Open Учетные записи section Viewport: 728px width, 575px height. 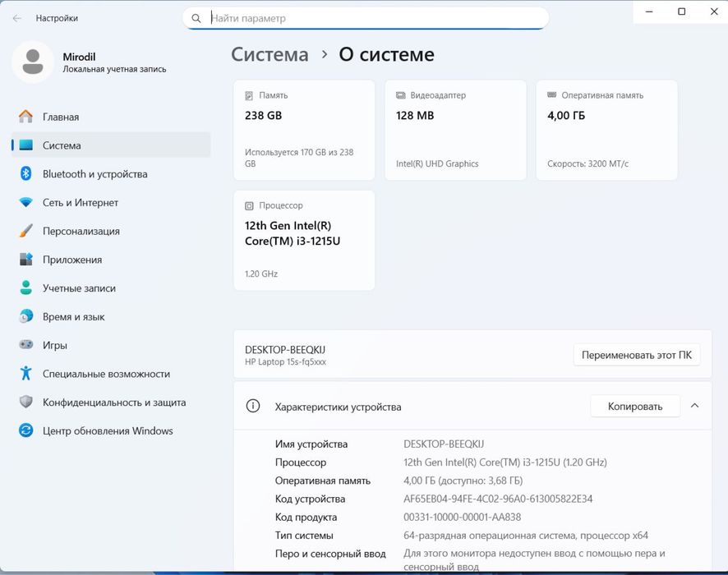[110, 288]
